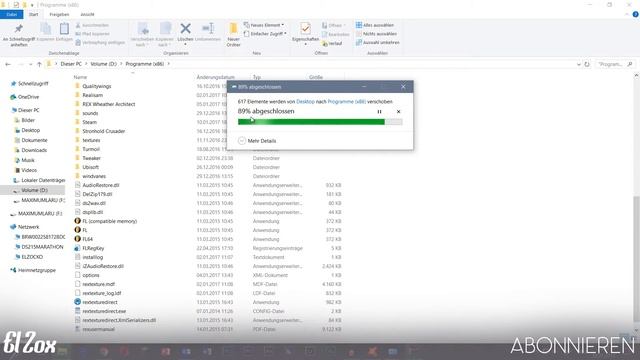
Task: Open address bar history dropdown
Action: tap(578, 64)
